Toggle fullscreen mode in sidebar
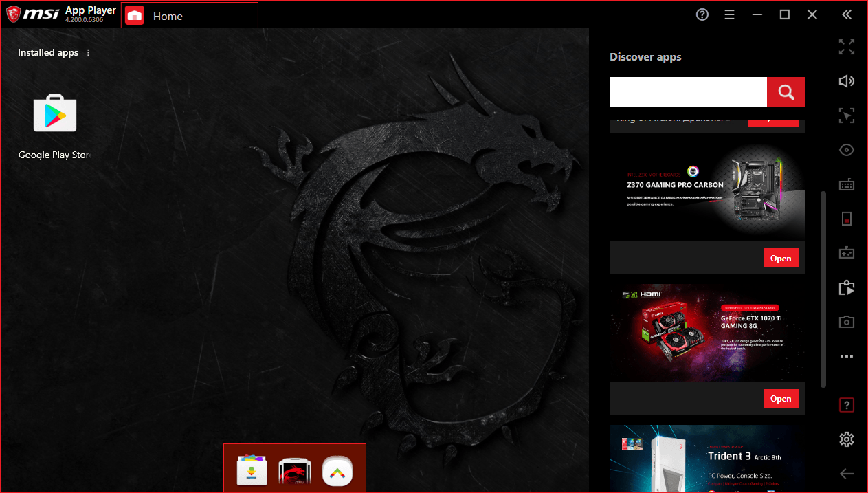The height and width of the screenshot is (493, 868). point(847,47)
